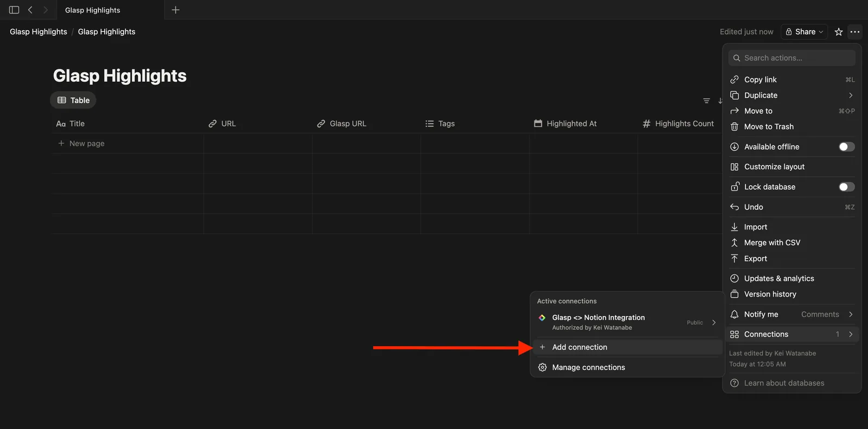Expand the Connections submenu chevron

point(851,335)
